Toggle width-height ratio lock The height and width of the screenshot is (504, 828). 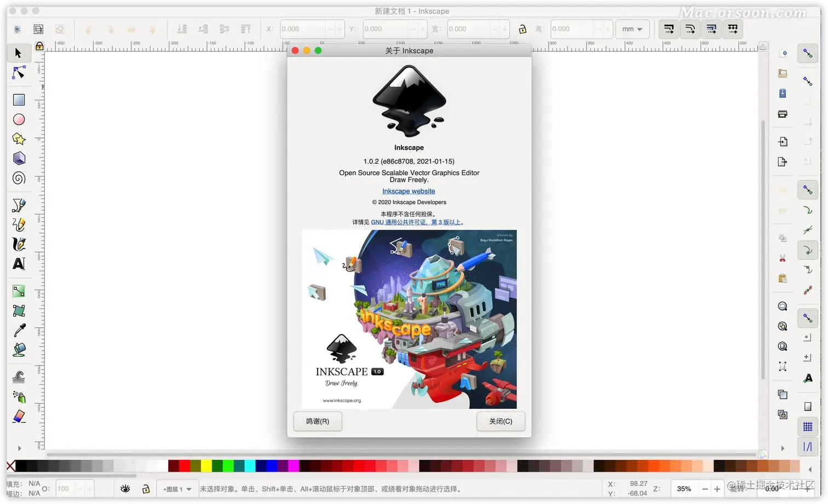point(522,29)
